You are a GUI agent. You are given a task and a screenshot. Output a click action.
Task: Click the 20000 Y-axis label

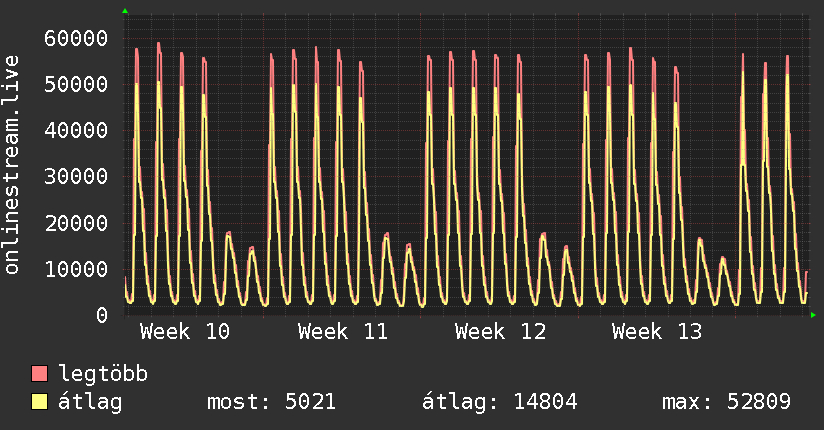pos(76,223)
